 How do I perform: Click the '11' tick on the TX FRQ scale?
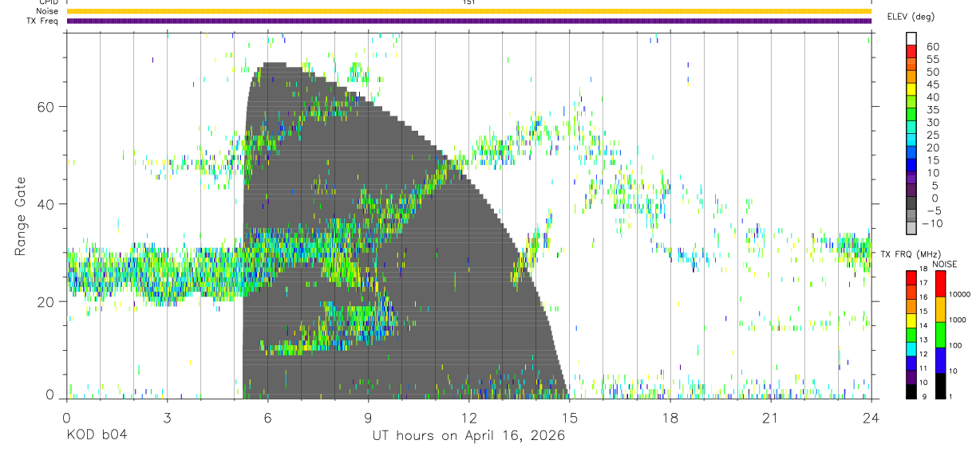click(923, 369)
